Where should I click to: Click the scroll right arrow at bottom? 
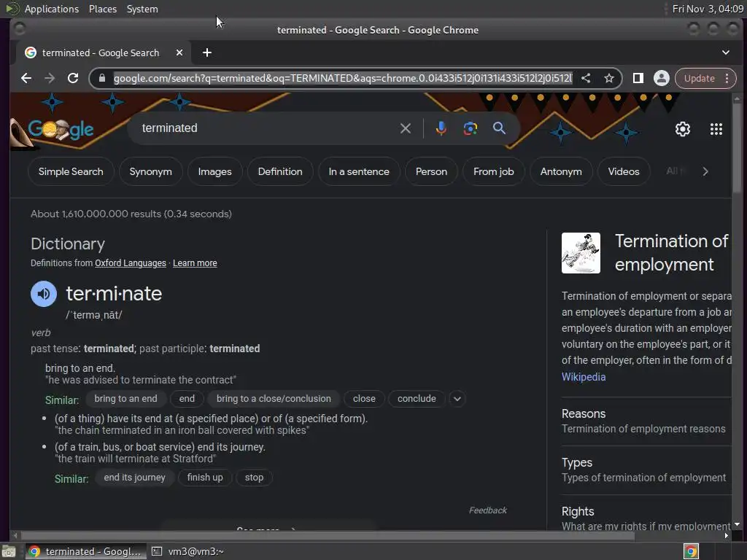(726, 536)
